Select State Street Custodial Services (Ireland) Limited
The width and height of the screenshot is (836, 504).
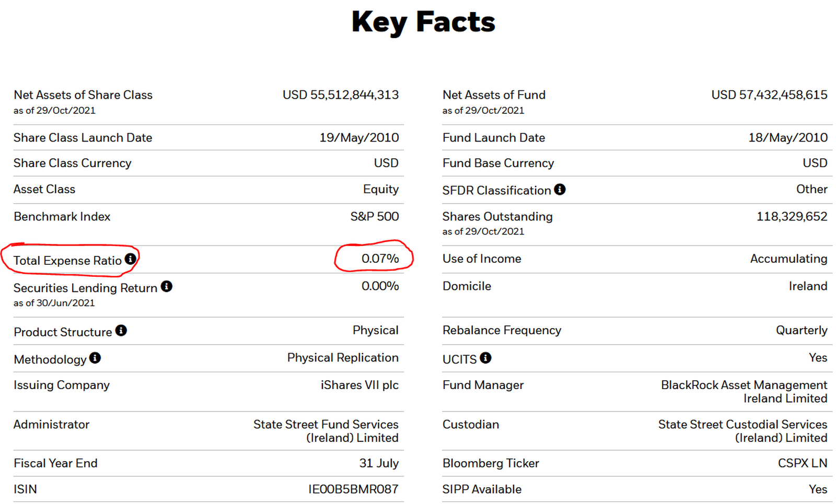click(742, 431)
